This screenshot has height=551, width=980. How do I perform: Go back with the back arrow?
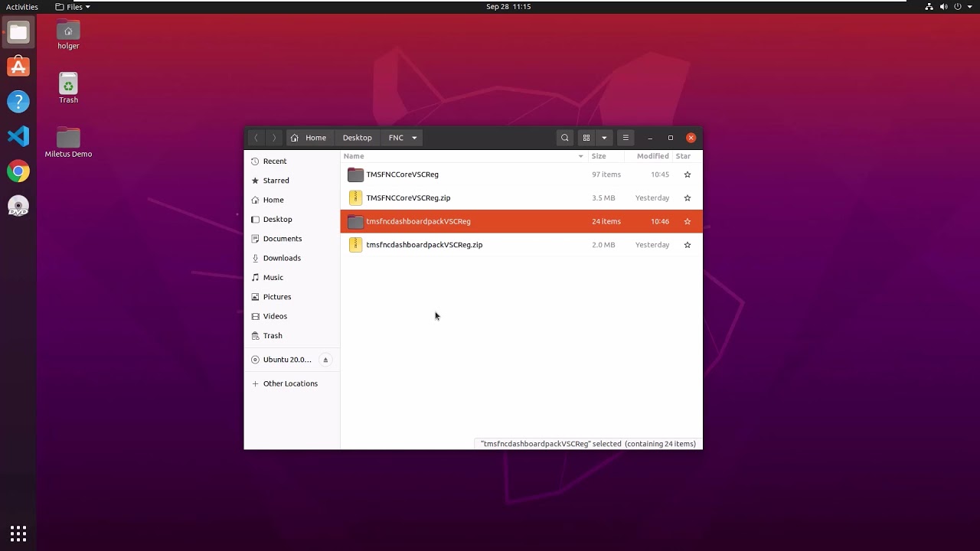[256, 138]
